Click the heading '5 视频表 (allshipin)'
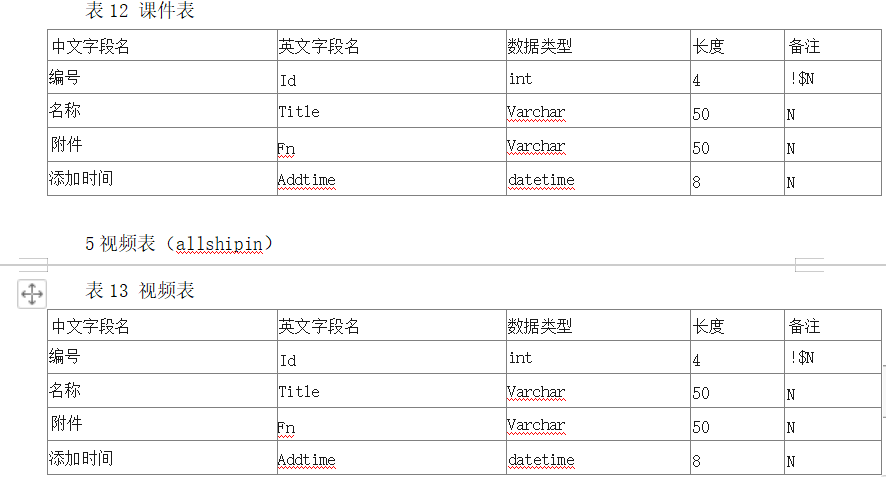The image size is (886, 477). 179,244
